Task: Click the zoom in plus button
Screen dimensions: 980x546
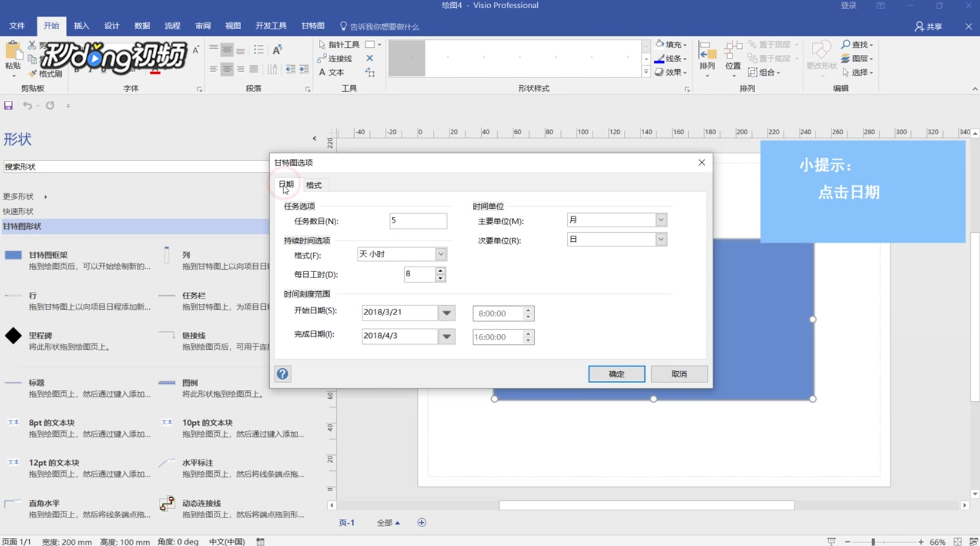Action: 921,542
